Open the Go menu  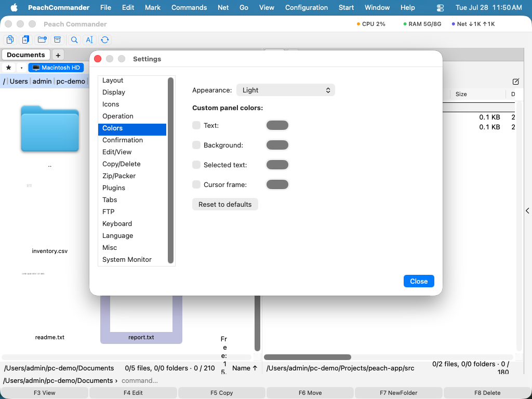pos(244,7)
